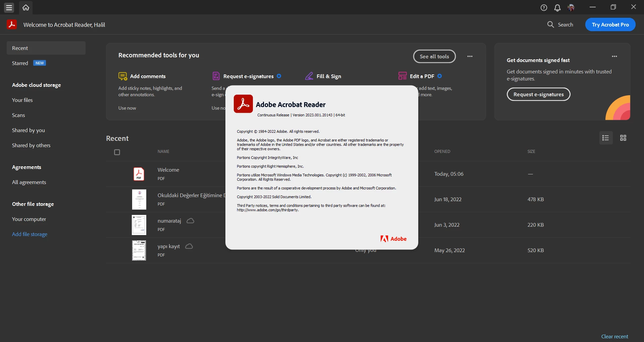
Task: Click the 220 KB size cell
Action: click(536, 225)
